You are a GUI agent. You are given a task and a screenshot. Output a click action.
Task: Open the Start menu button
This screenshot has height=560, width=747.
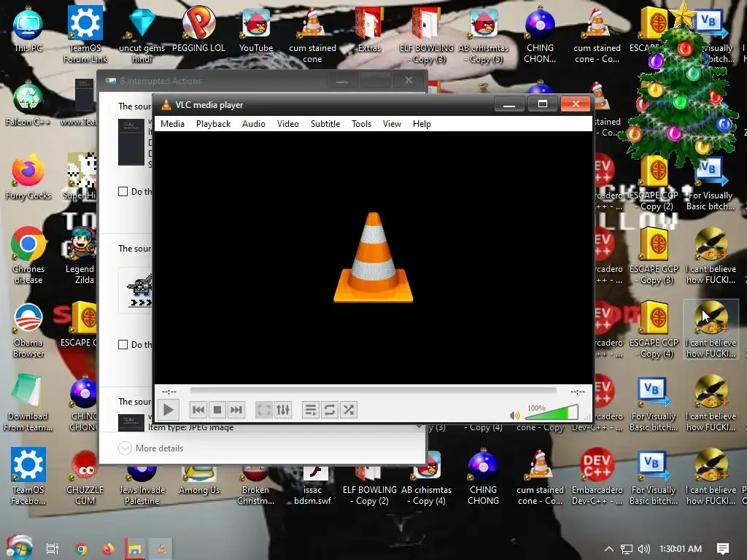click(18, 548)
